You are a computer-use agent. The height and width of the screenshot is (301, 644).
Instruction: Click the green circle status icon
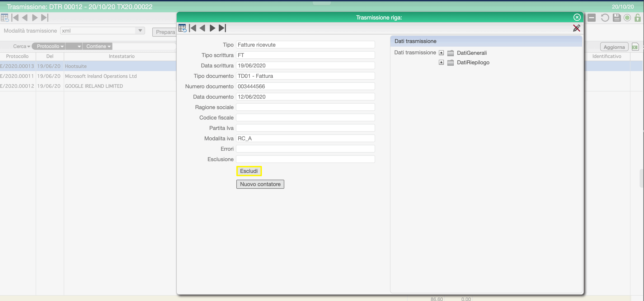click(x=627, y=17)
